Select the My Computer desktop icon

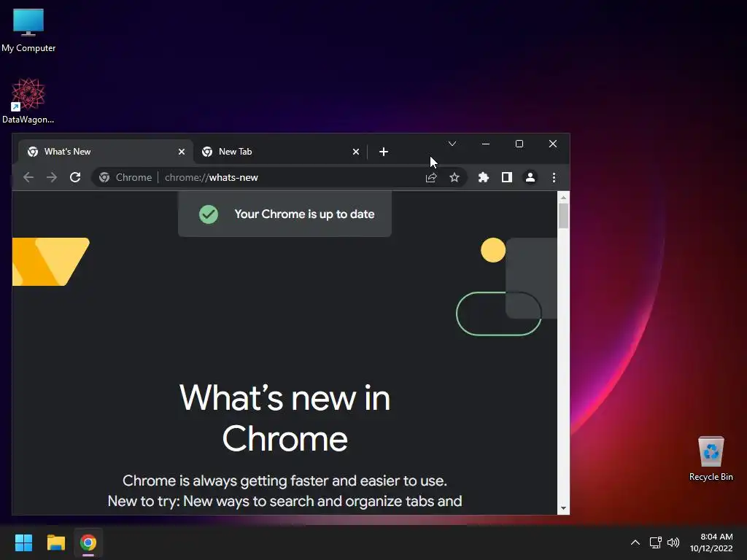click(x=28, y=31)
